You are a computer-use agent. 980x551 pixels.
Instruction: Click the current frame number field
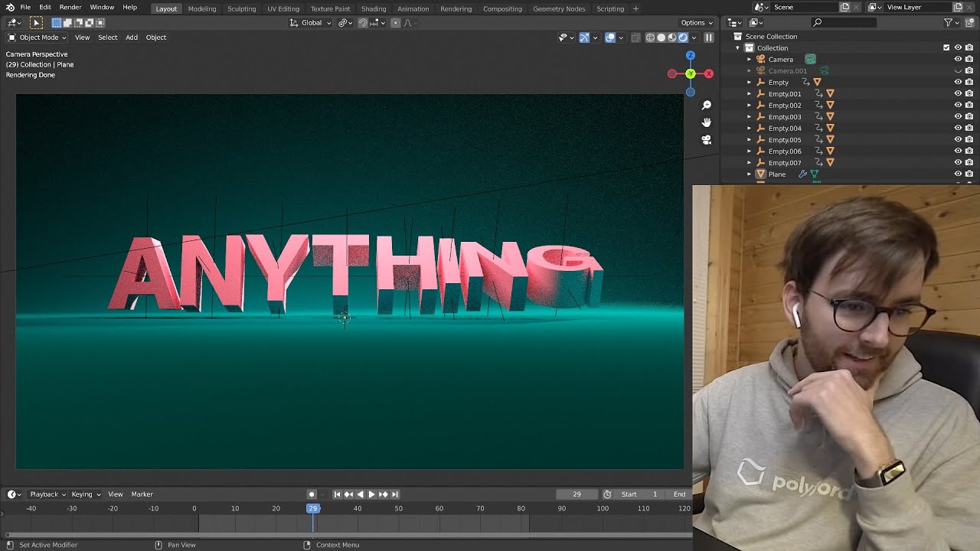coord(577,494)
